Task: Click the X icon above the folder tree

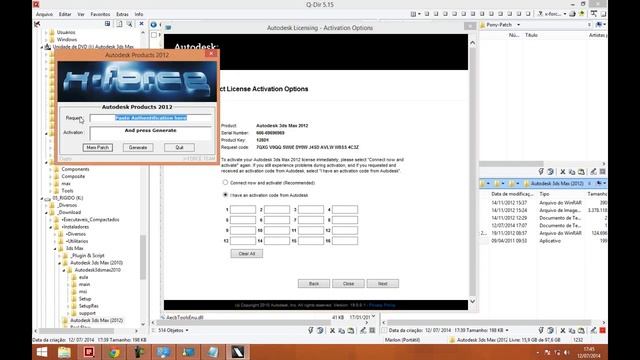Action: (142, 24)
